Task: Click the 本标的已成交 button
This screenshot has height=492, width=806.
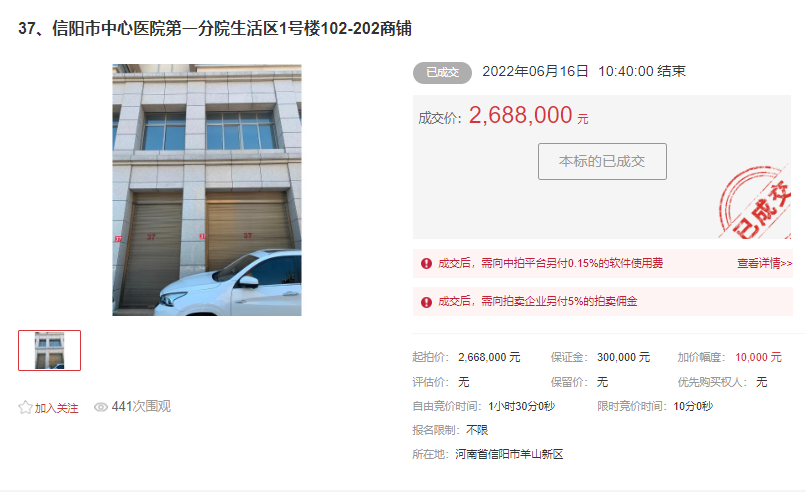Action: (x=602, y=161)
